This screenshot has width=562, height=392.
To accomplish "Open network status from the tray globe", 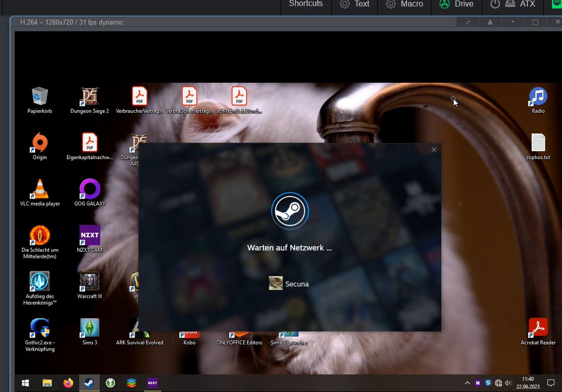I will (x=498, y=383).
